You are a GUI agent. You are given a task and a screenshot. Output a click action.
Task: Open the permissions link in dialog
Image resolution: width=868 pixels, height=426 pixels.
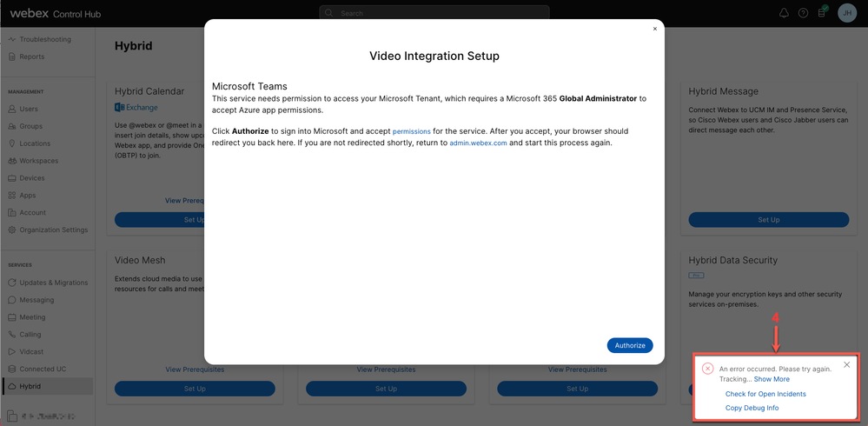[x=411, y=132]
